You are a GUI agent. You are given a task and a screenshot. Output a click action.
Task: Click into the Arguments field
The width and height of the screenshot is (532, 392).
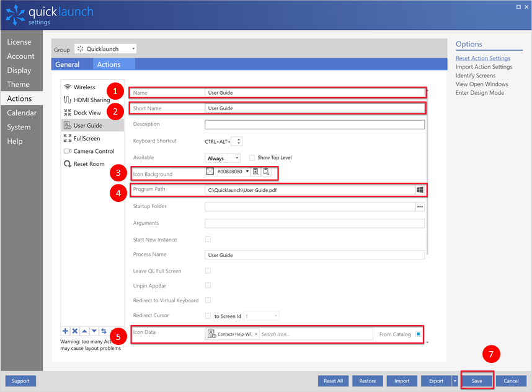315,224
